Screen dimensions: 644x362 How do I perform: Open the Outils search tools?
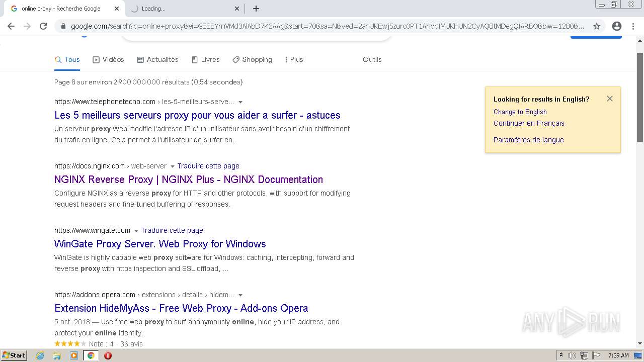click(372, 59)
